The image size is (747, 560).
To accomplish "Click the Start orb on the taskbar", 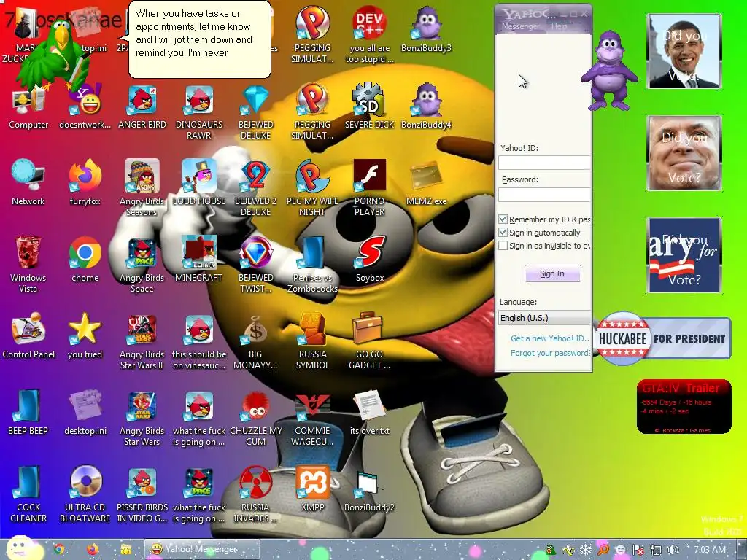I will pyautogui.click(x=20, y=548).
